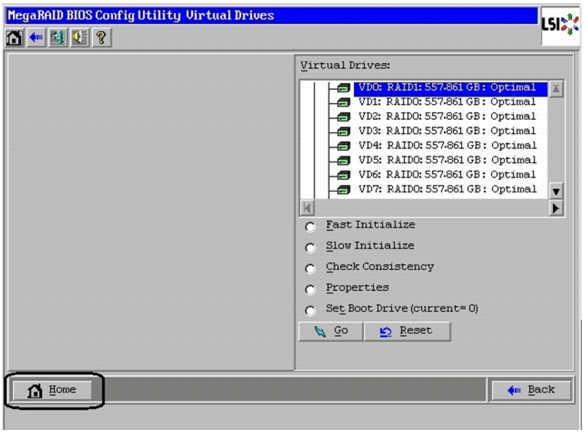Select VD0: RAID1 557.861 GB row
586x443 pixels.
[450, 88]
